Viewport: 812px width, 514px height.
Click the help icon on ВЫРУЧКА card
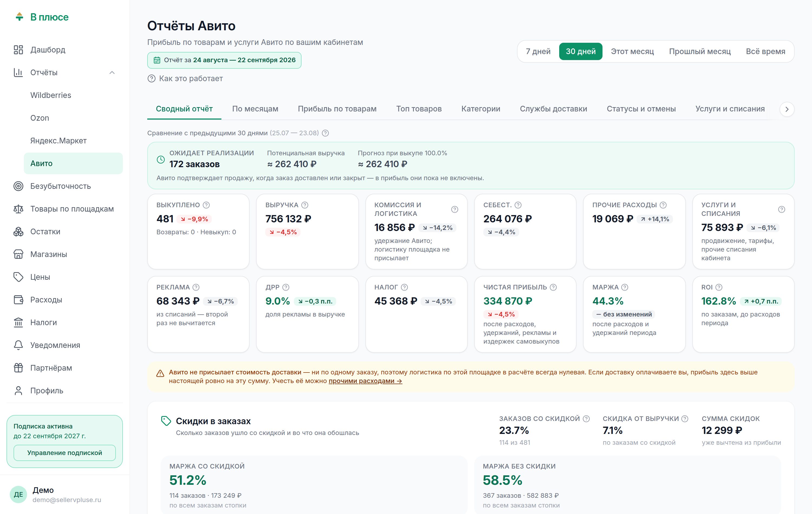click(305, 205)
